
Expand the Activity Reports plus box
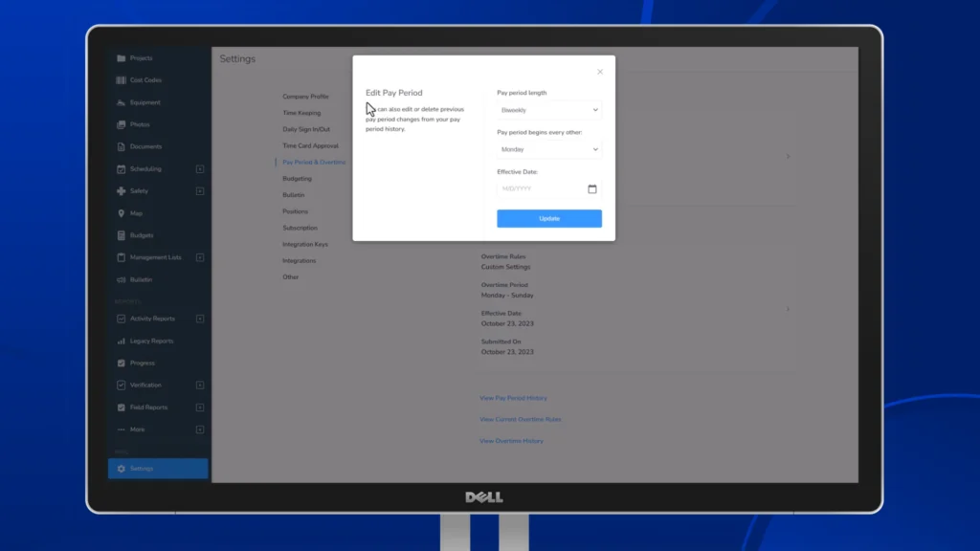[200, 319]
